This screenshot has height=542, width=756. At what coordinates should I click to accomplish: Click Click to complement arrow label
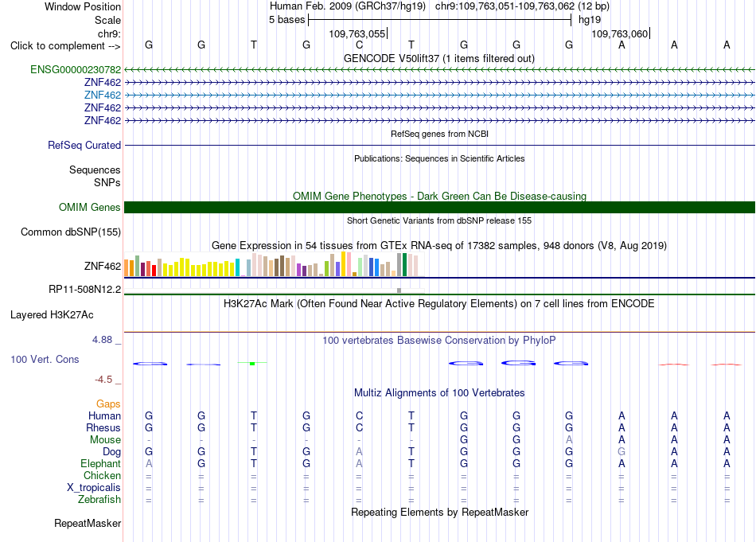[65, 46]
